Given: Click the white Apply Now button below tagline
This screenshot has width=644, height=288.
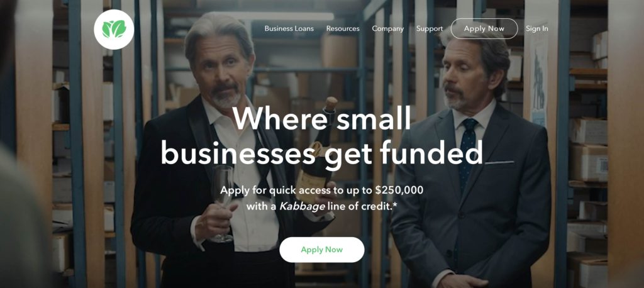Looking at the screenshot, I should [x=321, y=250].
